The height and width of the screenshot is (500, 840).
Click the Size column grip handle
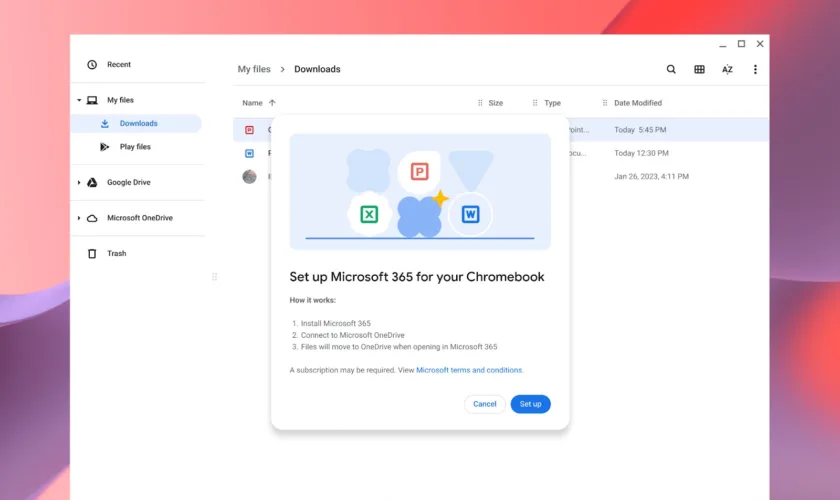click(x=480, y=103)
